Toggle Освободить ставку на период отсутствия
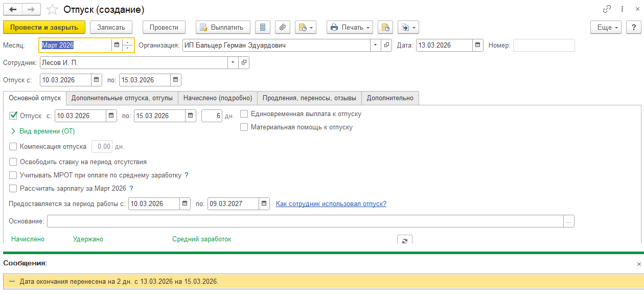The width and height of the screenshot is (644, 294). click(x=13, y=162)
